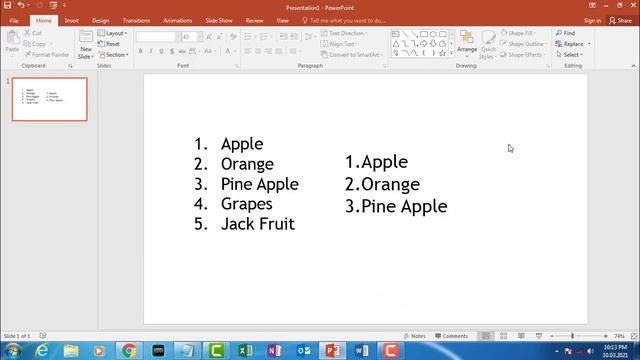This screenshot has height=360, width=640.
Task: Toggle the Notes pane in status bar
Action: coord(414,336)
